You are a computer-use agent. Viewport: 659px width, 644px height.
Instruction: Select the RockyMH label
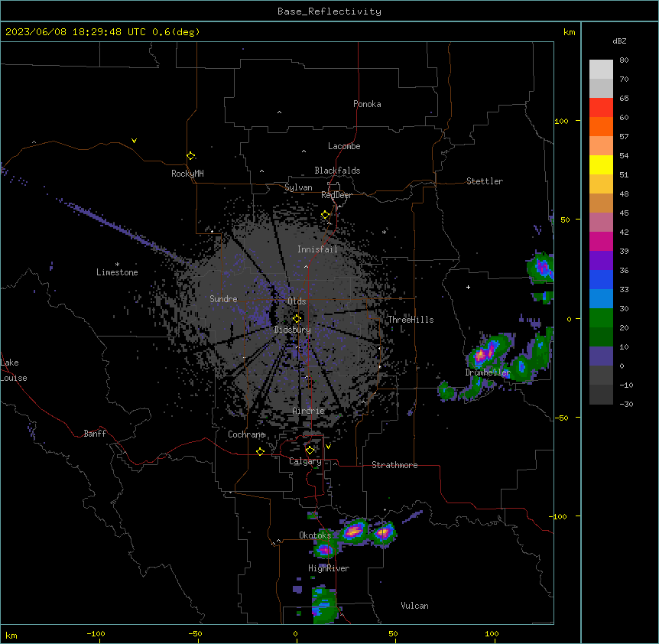click(187, 173)
